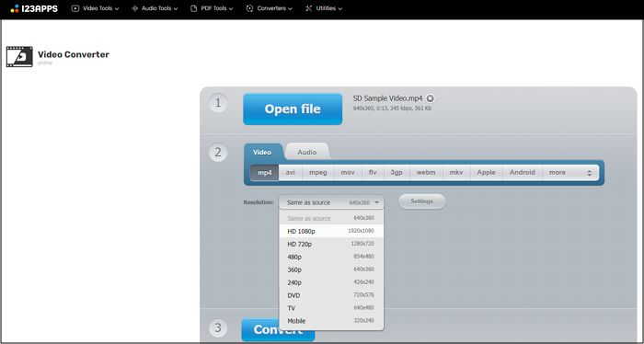The height and width of the screenshot is (344, 644).
Task: Choose 360p resolution
Action: [x=331, y=269]
